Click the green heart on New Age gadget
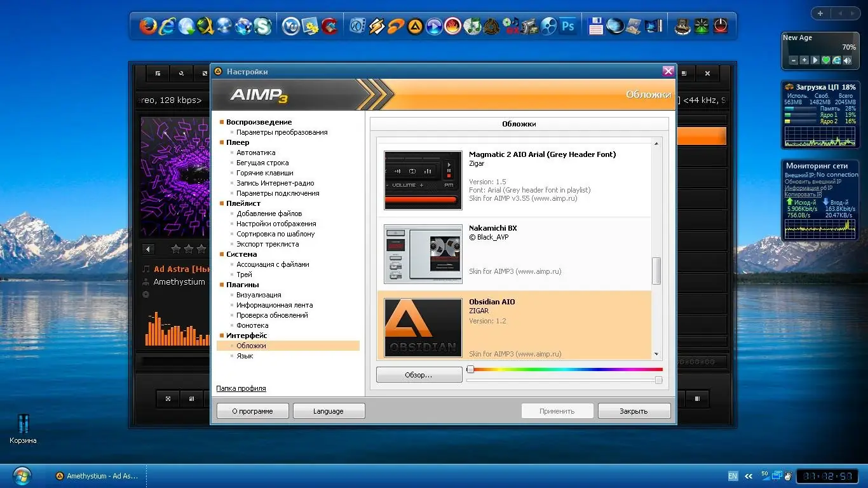 pyautogui.click(x=826, y=60)
